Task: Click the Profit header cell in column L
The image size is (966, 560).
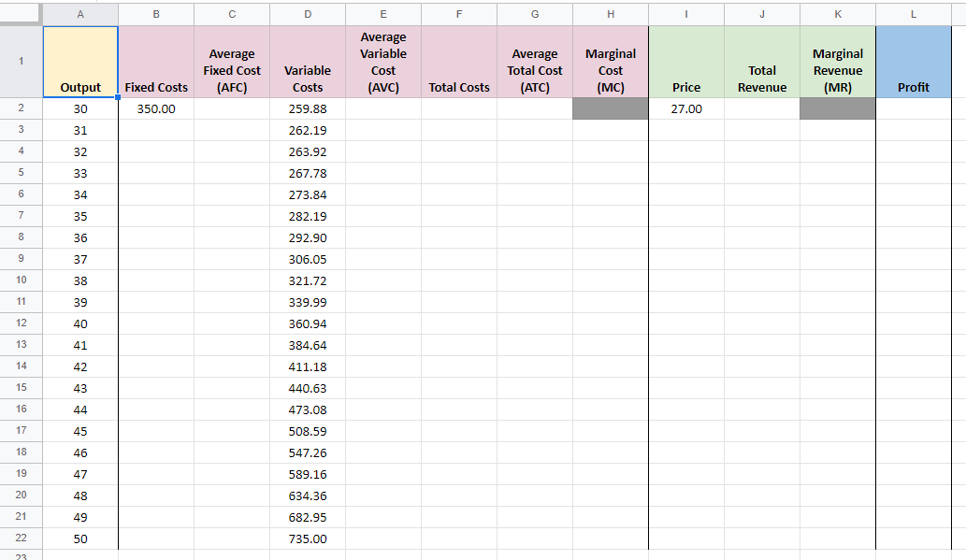Action: 913,62
